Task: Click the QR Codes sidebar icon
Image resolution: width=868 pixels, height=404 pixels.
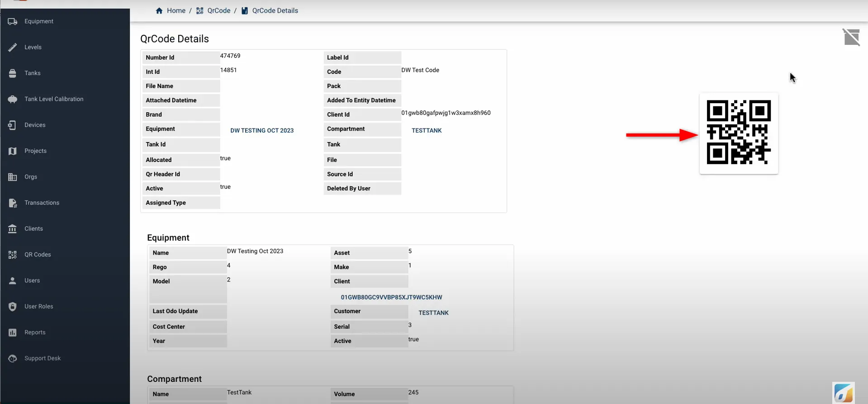Action: point(13,255)
